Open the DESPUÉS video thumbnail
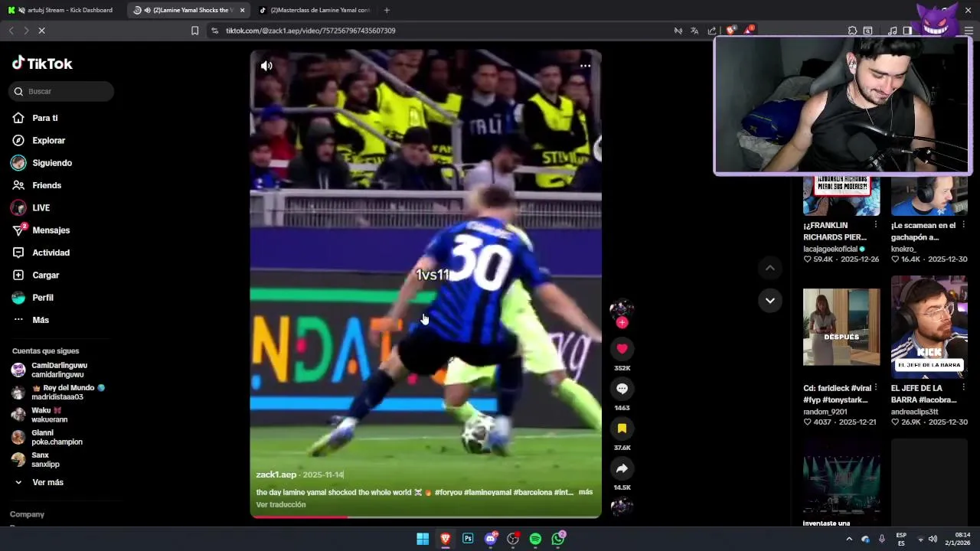Viewport: 980px width, 551px height. pyautogui.click(x=841, y=327)
